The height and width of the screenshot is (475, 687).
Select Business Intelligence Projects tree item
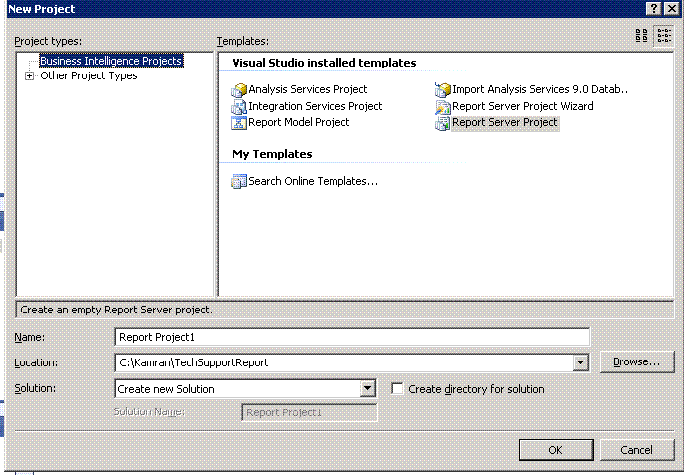[110, 61]
